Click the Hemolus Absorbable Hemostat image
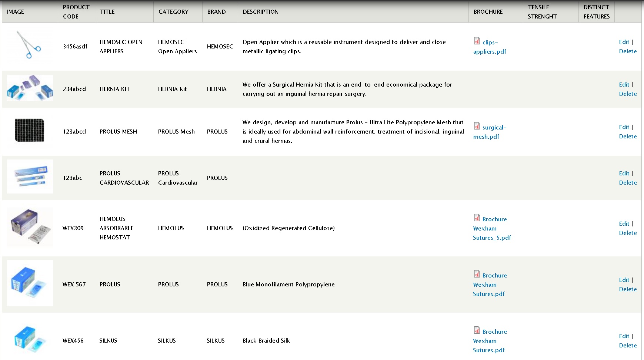 click(x=30, y=227)
